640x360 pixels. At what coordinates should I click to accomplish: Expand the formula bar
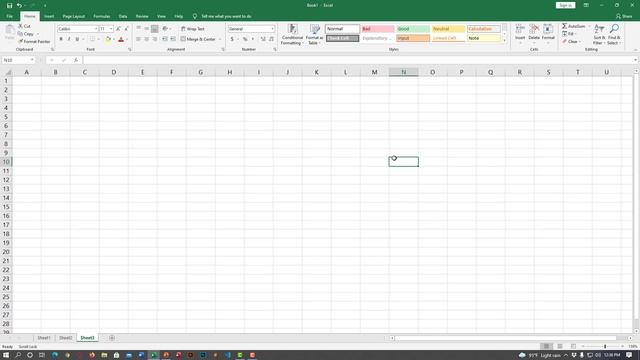[x=636, y=60]
